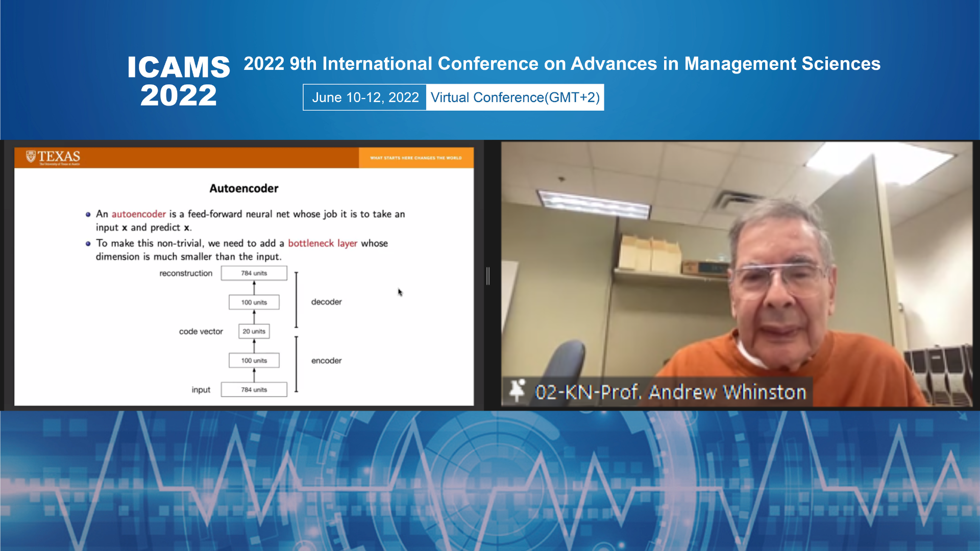Click the '784 units' input box
This screenshot has width=980, height=551.
tap(254, 389)
